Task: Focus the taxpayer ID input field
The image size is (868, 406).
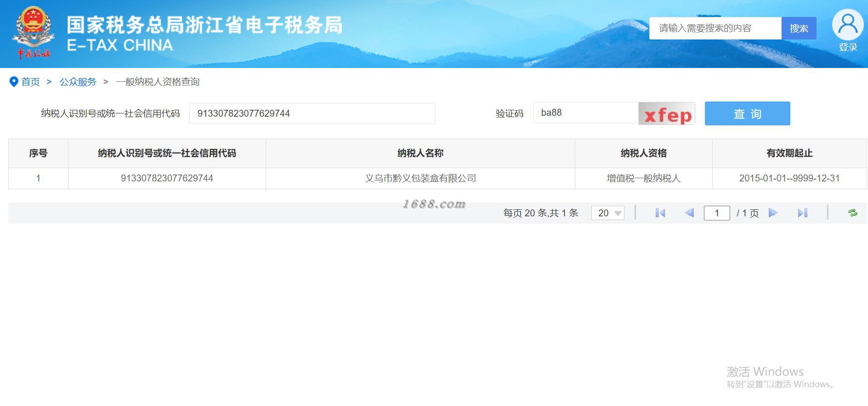Action: [x=312, y=113]
